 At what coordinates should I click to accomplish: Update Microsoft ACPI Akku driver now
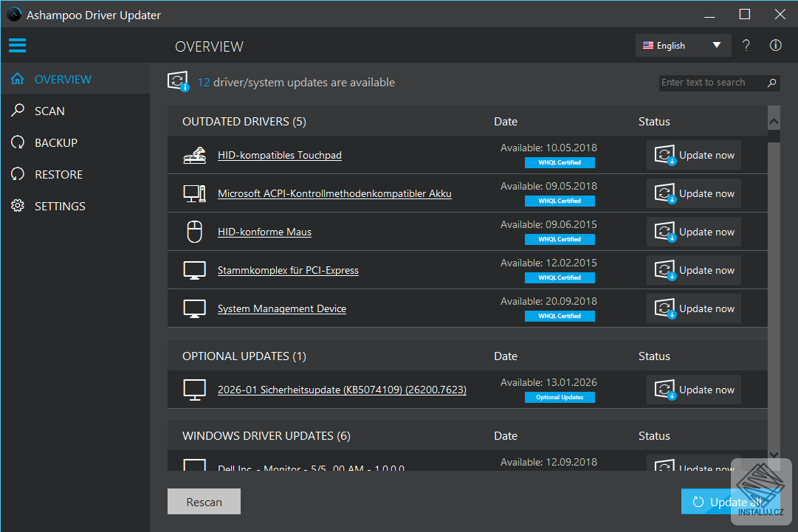click(x=694, y=193)
